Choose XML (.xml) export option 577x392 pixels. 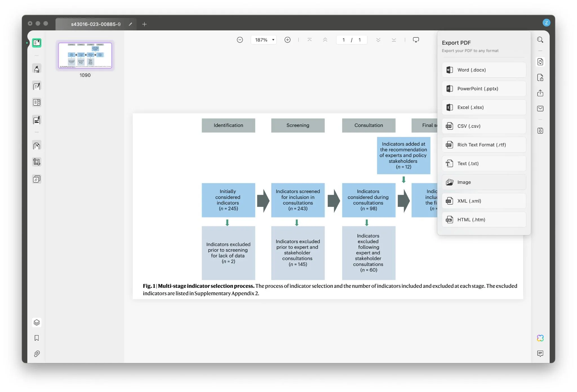(484, 201)
